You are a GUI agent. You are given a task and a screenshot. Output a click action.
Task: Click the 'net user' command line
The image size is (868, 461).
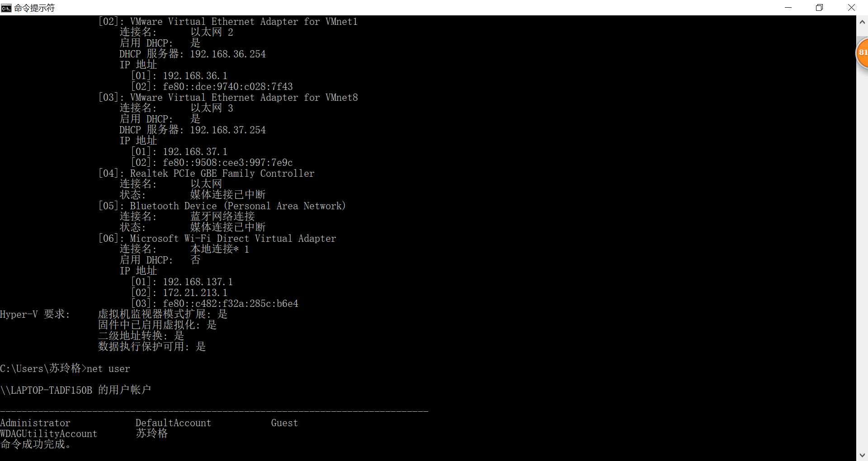click(x=65, y=368)
